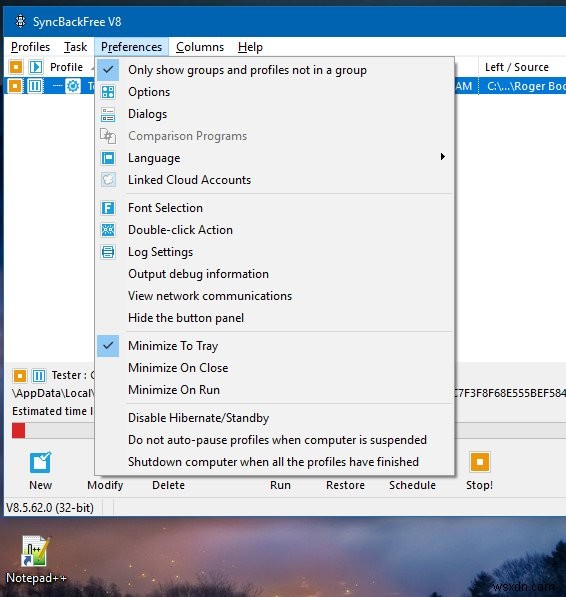Enable Disable Hibernate/Standby option

coord(275,418)
